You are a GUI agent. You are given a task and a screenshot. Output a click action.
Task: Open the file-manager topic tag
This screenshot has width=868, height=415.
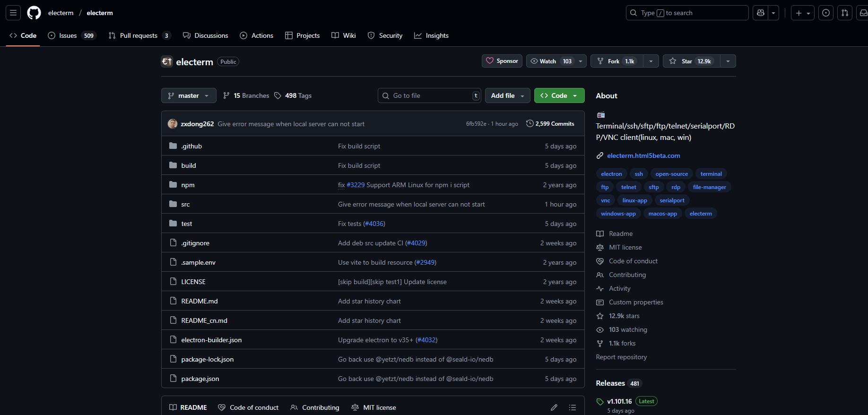[x=709, y=187]
